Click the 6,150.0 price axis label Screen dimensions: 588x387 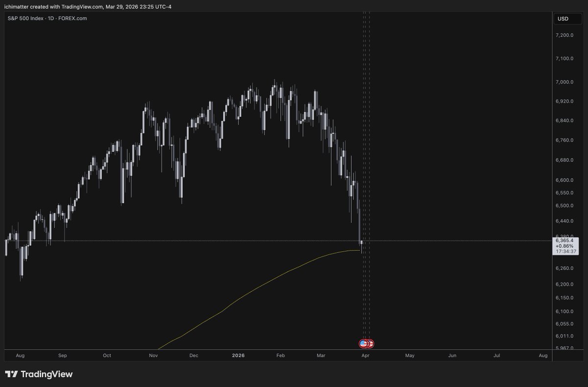(565, 298)
